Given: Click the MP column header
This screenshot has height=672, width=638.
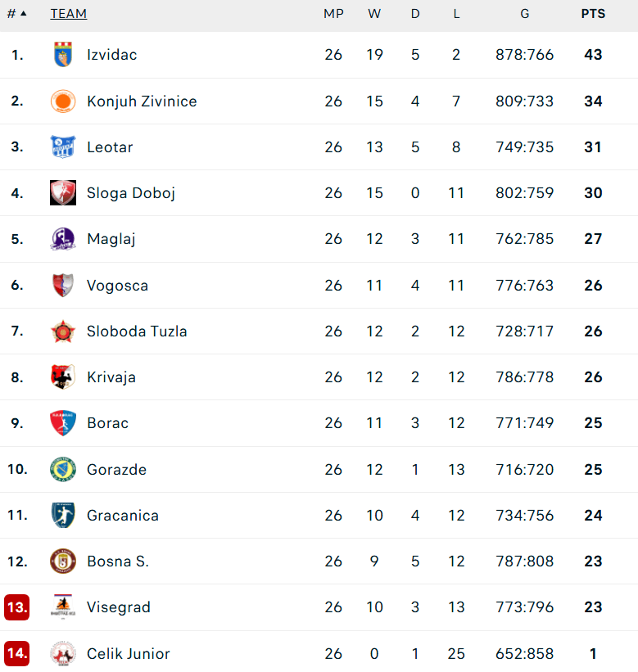Looking at the screenshot, I should (x=333, y=14).
